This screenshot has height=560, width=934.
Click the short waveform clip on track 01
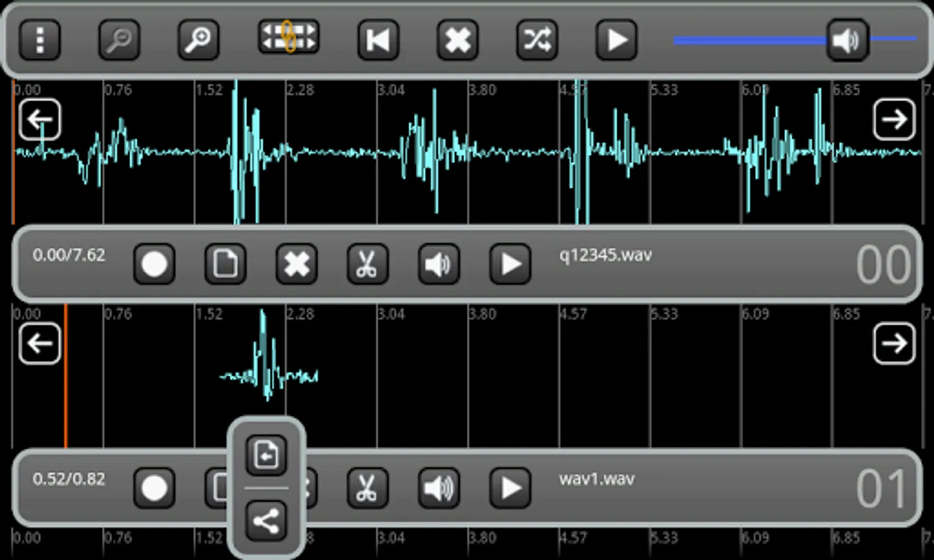tap(269, 357)
